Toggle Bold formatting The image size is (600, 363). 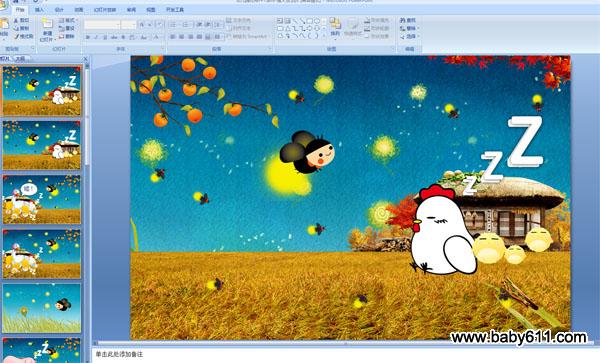(88, 37)
